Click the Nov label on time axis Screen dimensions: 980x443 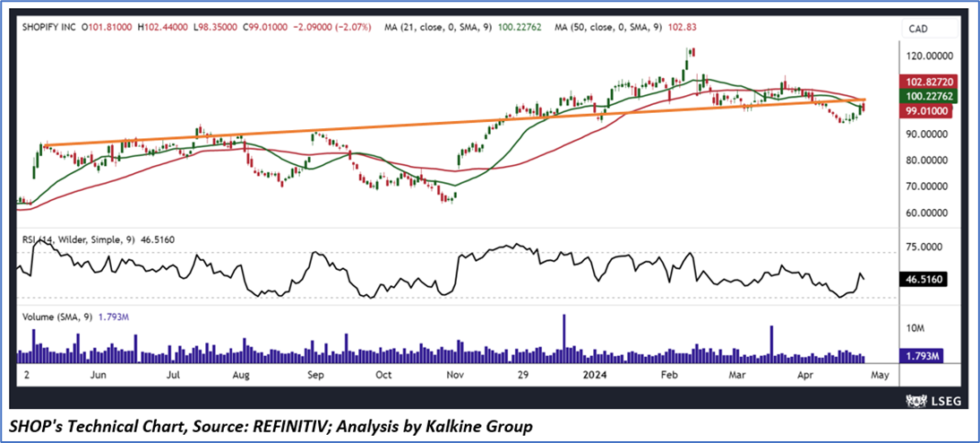pyautogui.click(x=455, y=376)
